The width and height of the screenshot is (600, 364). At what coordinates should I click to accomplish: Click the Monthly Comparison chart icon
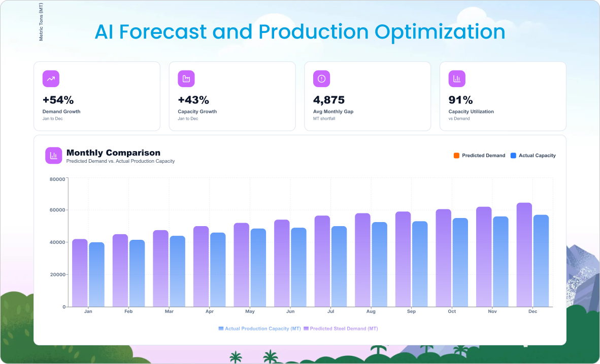[53, 156]
